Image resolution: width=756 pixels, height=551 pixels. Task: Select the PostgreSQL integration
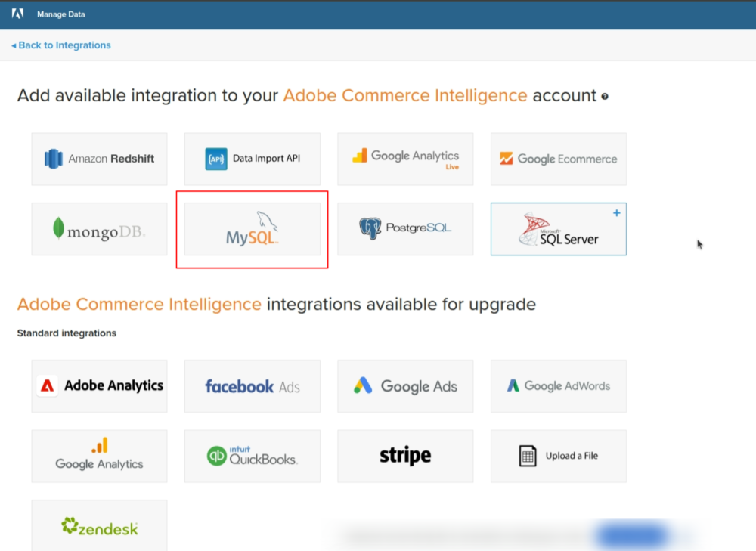tap(405, 229)
